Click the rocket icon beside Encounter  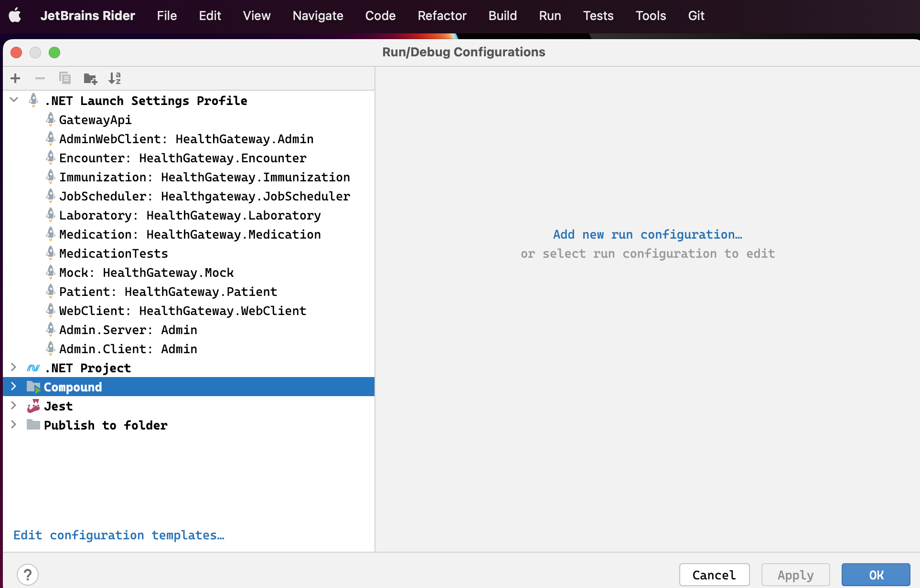tap(51, 157)
